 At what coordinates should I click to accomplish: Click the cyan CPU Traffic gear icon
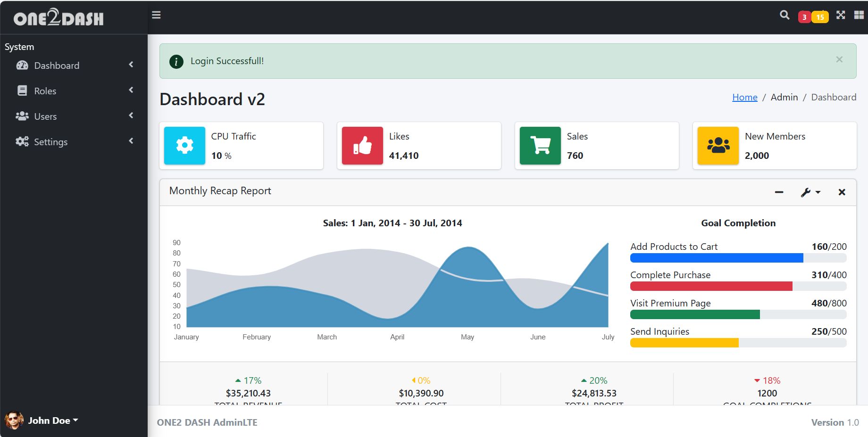click(x=184, y=146)
